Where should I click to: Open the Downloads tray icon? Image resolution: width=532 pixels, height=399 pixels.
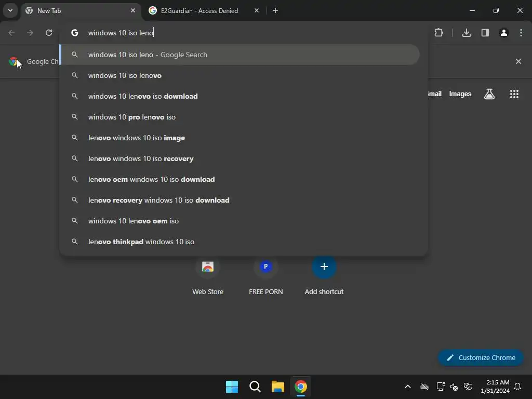(467, 33)
